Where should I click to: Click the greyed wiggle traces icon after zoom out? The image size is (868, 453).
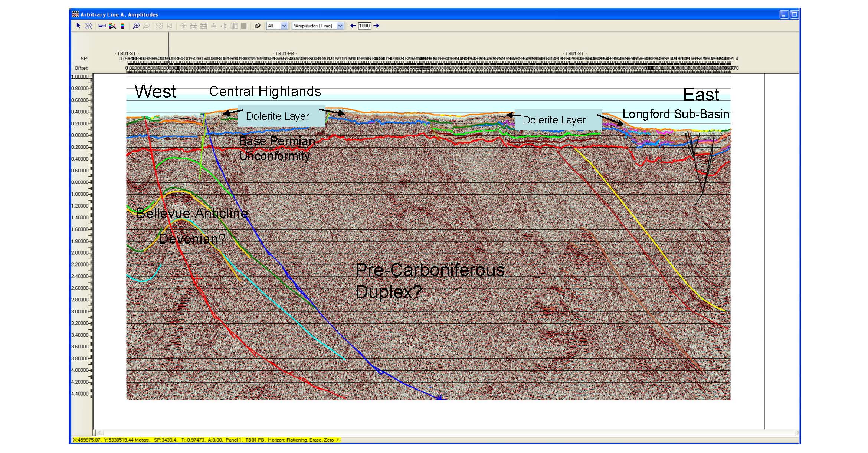(x=160, y=26)
